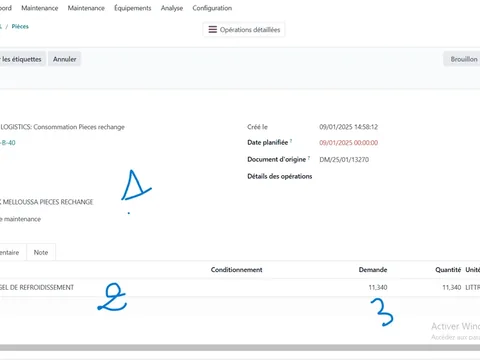Image resolution: width=480 pixels, height=360 pixels.
Task: Click the Document d'origine help mark
Action: tap(309, 158)
